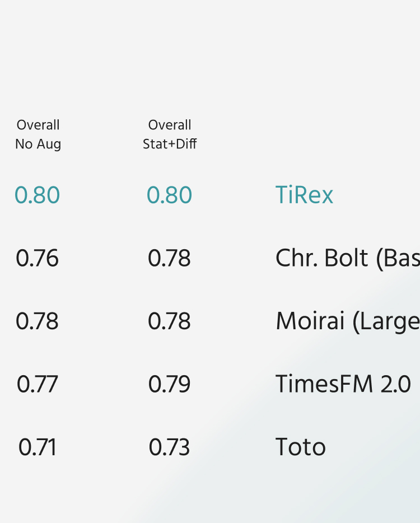Select TiRex's Stat+Diff score 0.80

[x=169, y=195]
